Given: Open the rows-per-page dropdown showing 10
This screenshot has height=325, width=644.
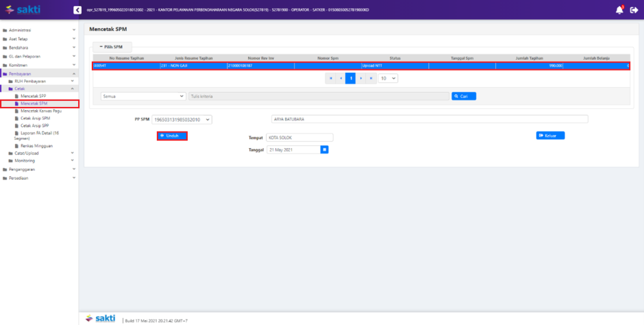Looking at the screenshot, I should 388,78.
